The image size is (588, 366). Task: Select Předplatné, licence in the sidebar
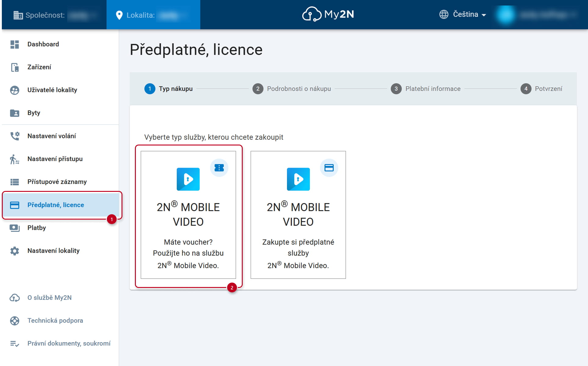pyautogui.click(x=60, y=205)
